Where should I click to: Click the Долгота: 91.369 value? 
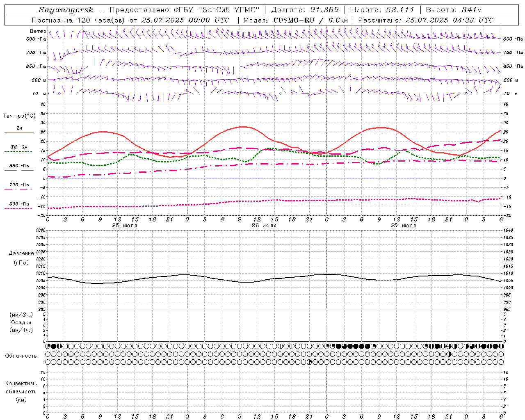305,10
